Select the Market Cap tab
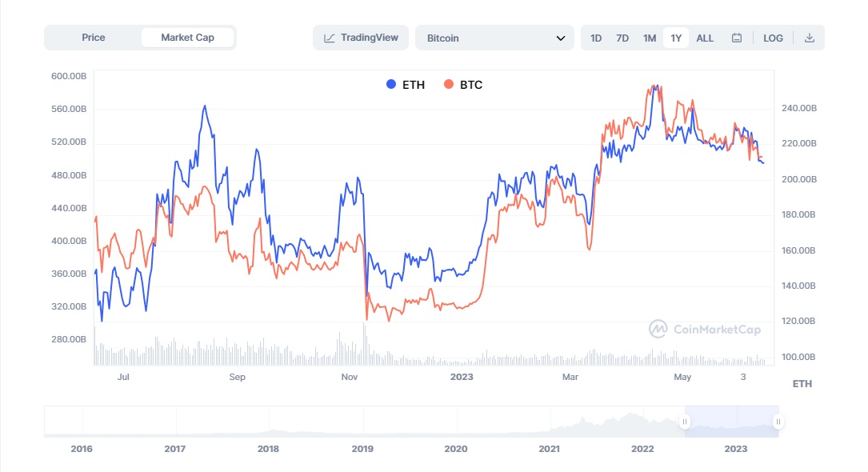The width and height of the screenshot is (868, 472). [187, 38]
